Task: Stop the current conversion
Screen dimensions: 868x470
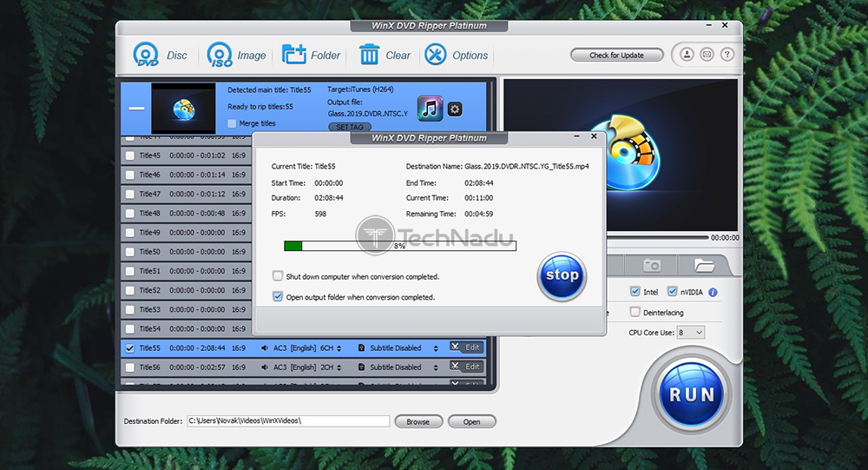Action: 562,276
